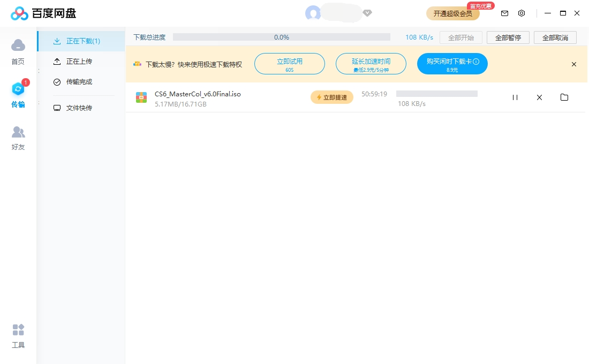This screenshot has height=364, width=589.
Task: Click 立即试用 60S button
Action: pos(290,64)
